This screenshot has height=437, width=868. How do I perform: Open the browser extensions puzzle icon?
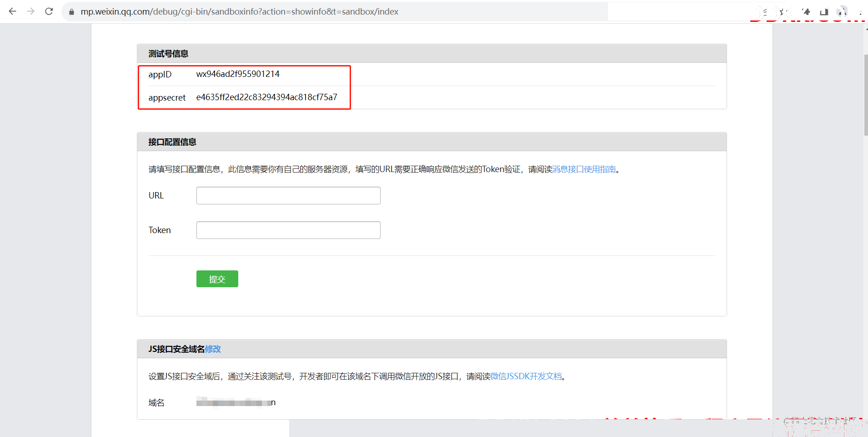pyautogui.click(x=806, y=12)
